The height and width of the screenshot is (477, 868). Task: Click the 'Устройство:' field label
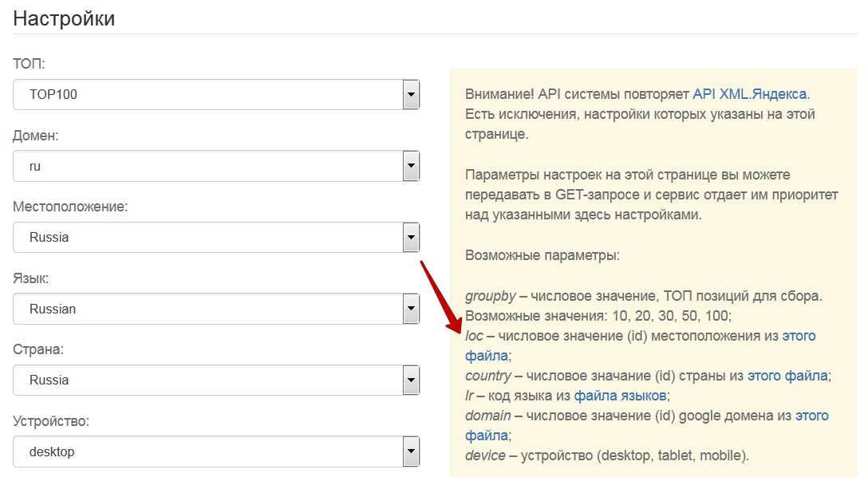tap(50, 421)
